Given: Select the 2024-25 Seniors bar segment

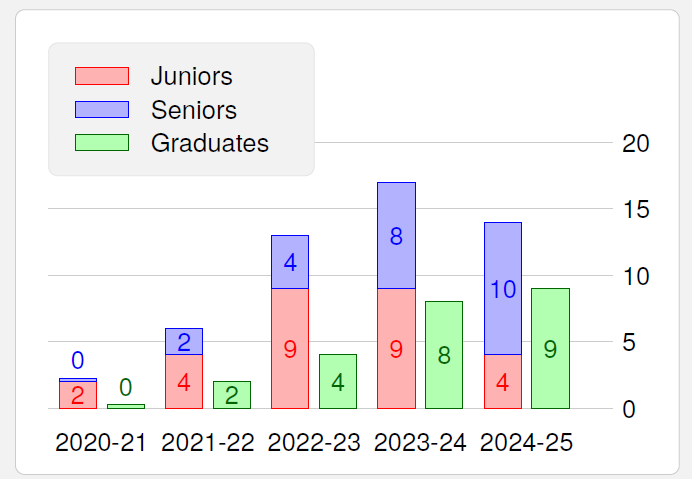Looking at the screenshot, I should coord(503,288).
